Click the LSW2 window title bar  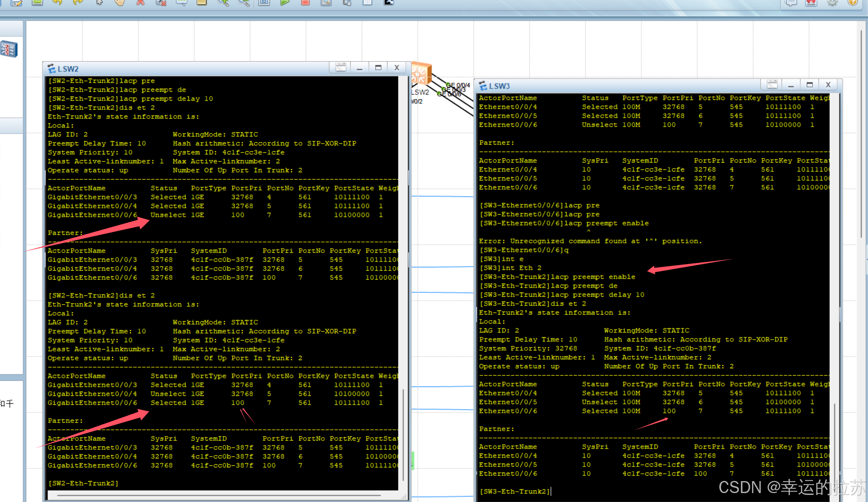186,69
